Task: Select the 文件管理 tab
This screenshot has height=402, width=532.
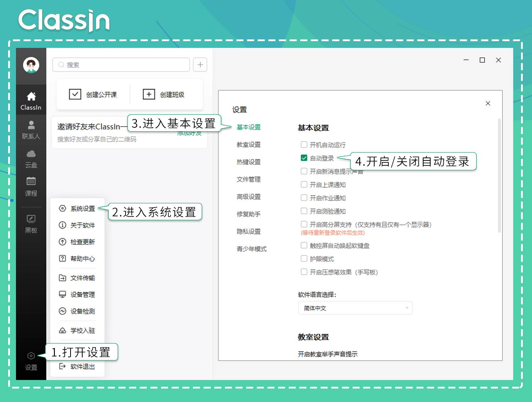Action: (249, 179)
